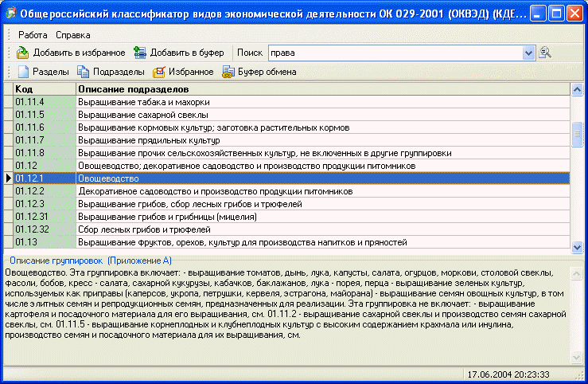Screen dimensions: 588x384
Task: Click inside the Поиск text field containing права
Action: point(395,53)
